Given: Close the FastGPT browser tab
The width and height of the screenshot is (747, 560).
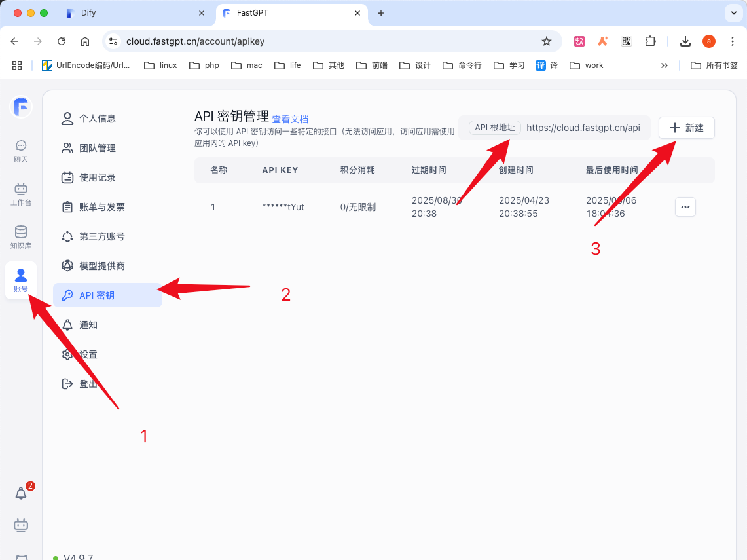Looking at the screenshot, I should point(357,13).
